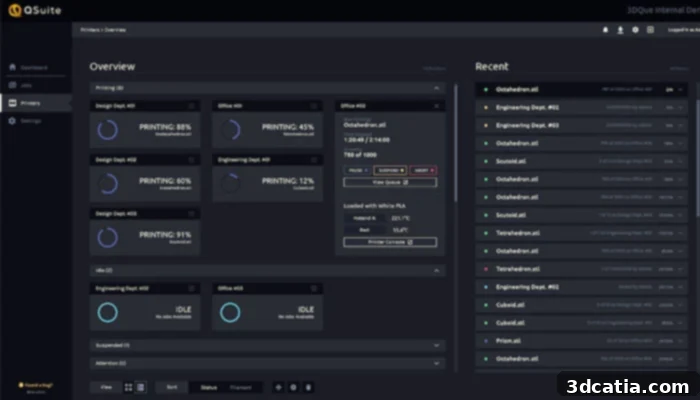Viewport: 700px width, 400px height.
Task: Click the icon inside the Printer Console button
Action: [x=410, y=242]
